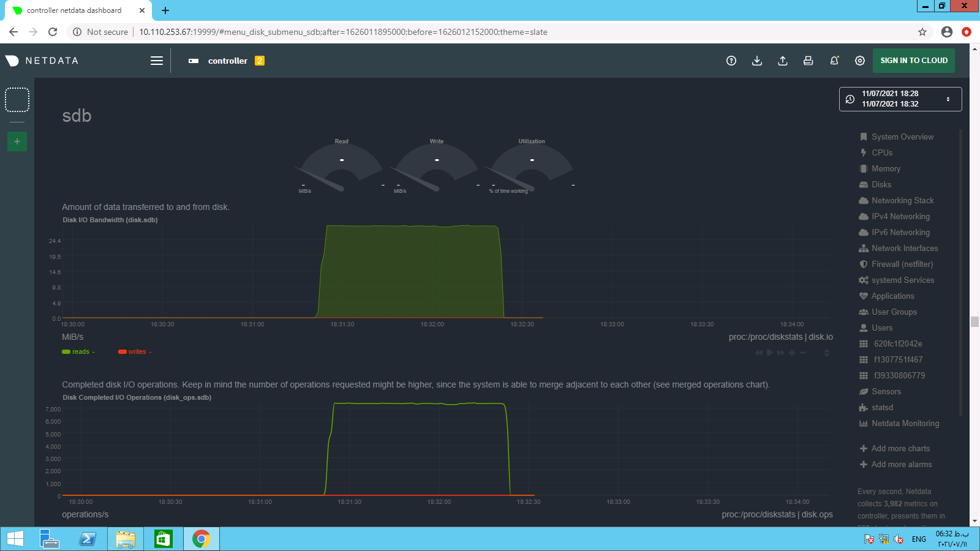Click the Read gauge chart
The image size is (980, 551).
tap(342, 166)
